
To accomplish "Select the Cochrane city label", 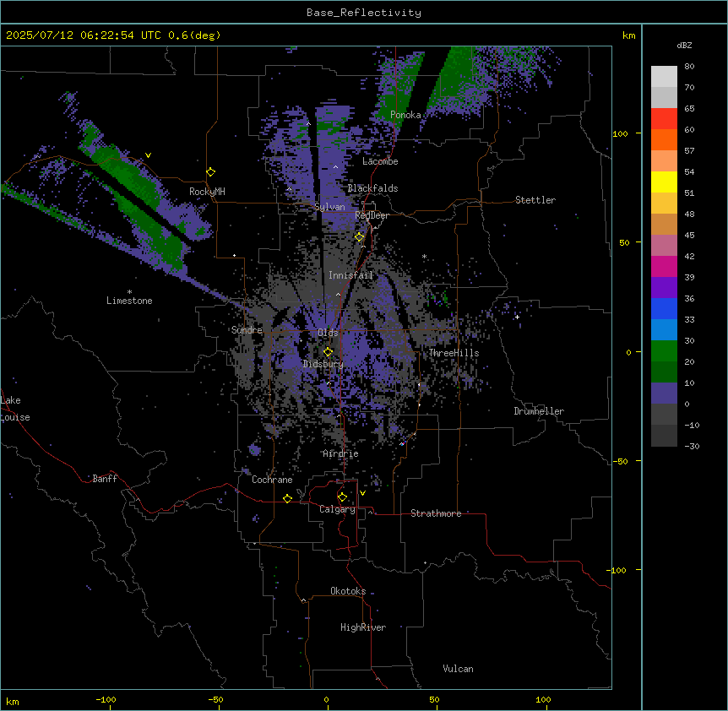I will click(x=272, y=480).
